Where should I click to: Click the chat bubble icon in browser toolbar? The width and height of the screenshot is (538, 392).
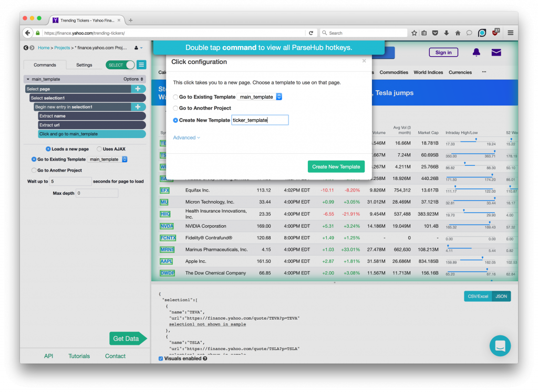coord(469,33)
